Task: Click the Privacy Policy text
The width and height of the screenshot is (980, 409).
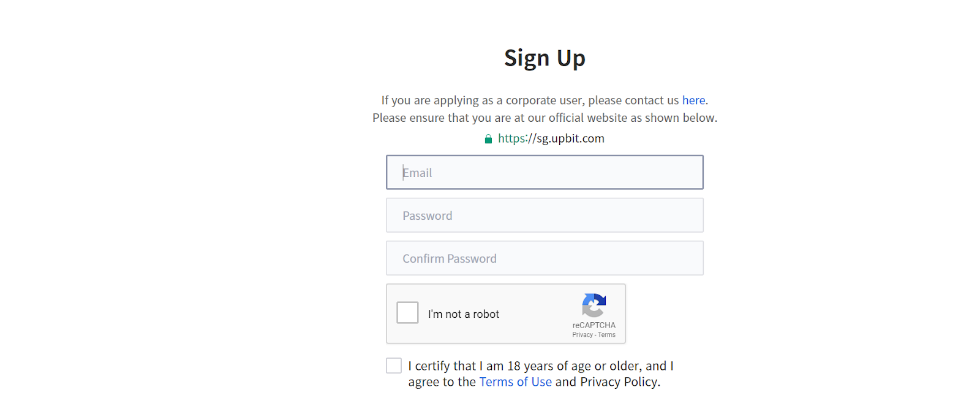Action: click(x=619, y=382)
